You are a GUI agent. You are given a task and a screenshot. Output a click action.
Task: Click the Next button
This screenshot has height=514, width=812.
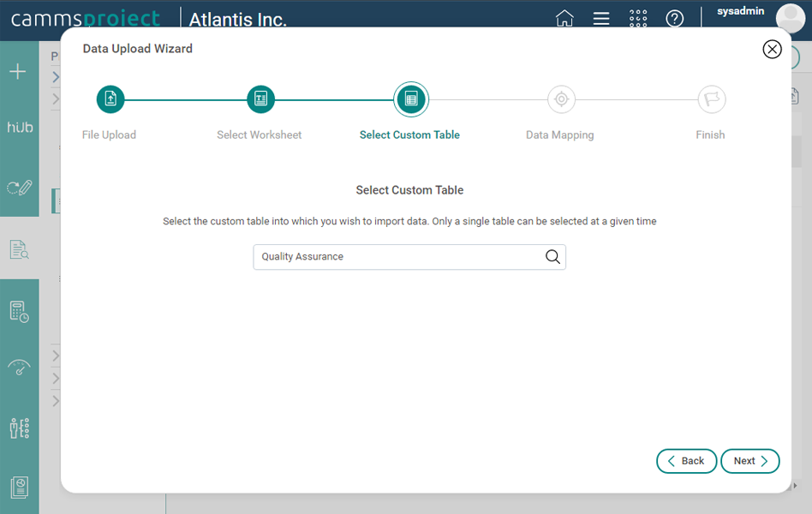[x=749, y=461]
